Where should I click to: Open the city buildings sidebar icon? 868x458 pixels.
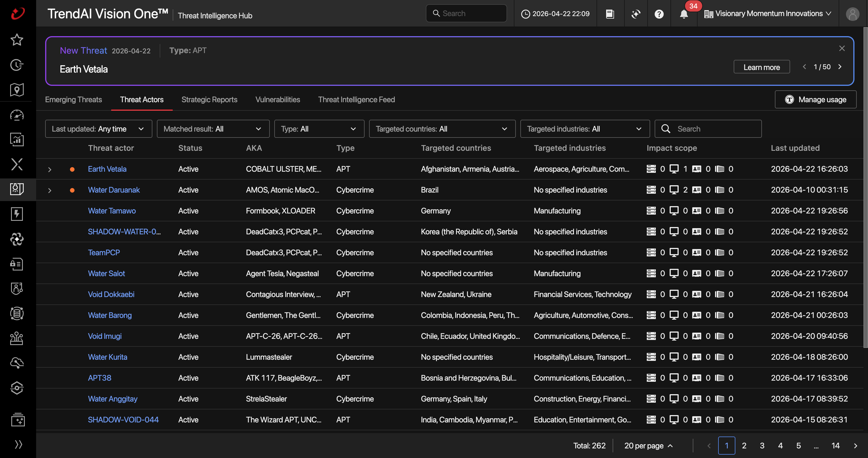coord(17,338)
